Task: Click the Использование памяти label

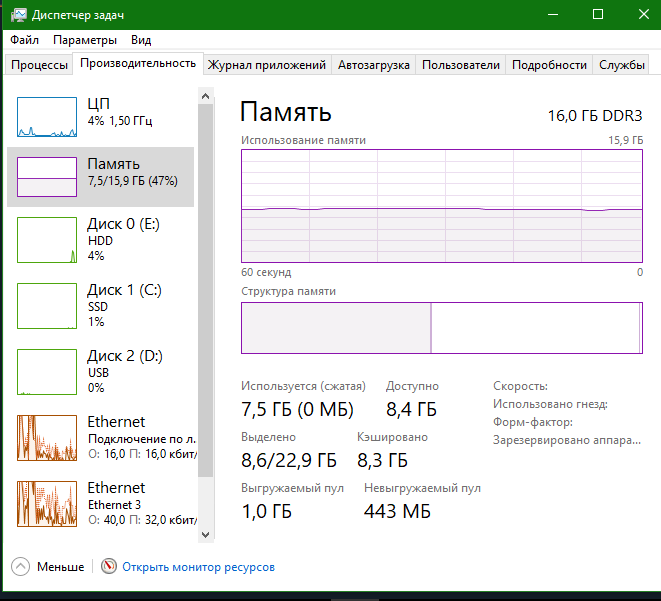Action: point(303,140)
